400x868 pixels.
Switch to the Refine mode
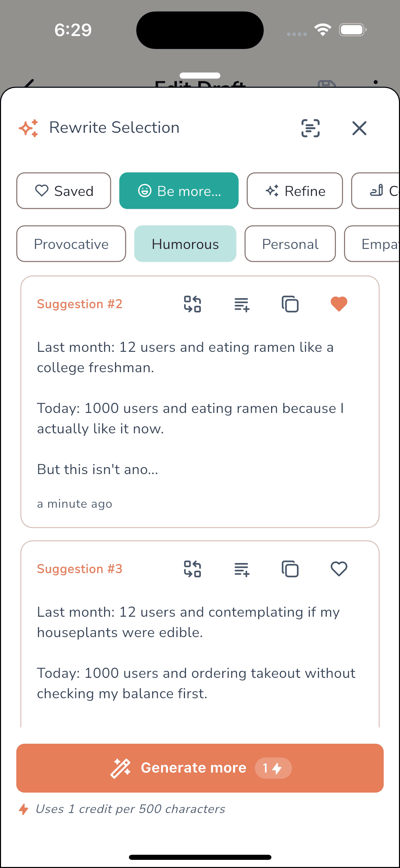click(295, 191)
